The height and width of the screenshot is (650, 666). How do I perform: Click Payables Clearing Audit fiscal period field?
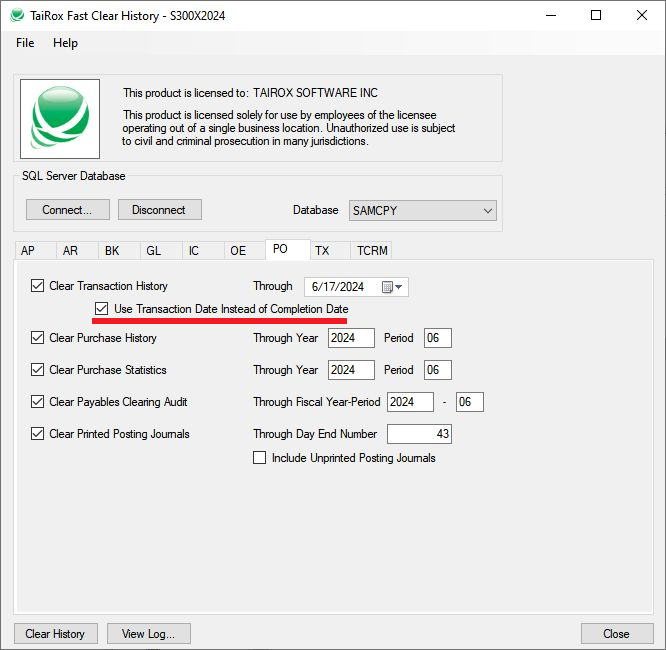coord(470,401)
